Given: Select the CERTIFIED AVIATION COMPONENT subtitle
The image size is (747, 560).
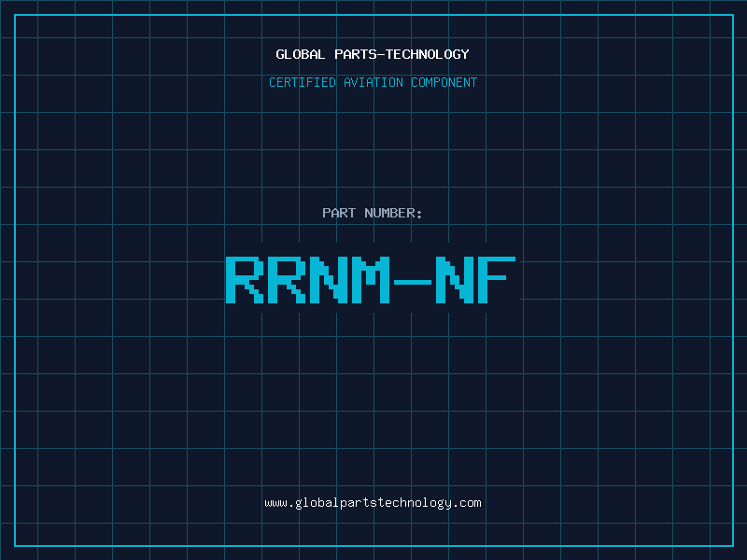Looking at the screenshot, I should pos(373,82).
